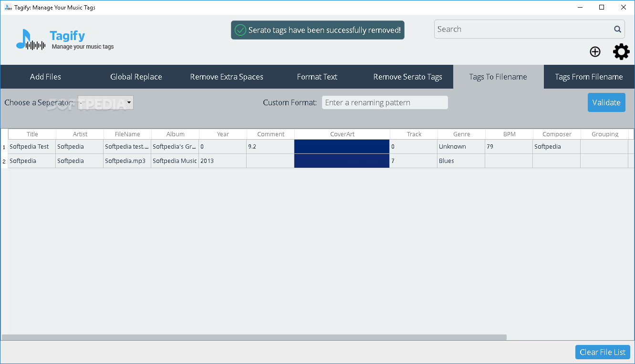Click the 'Softpedia's Gr...' album cell

point(175,147)
